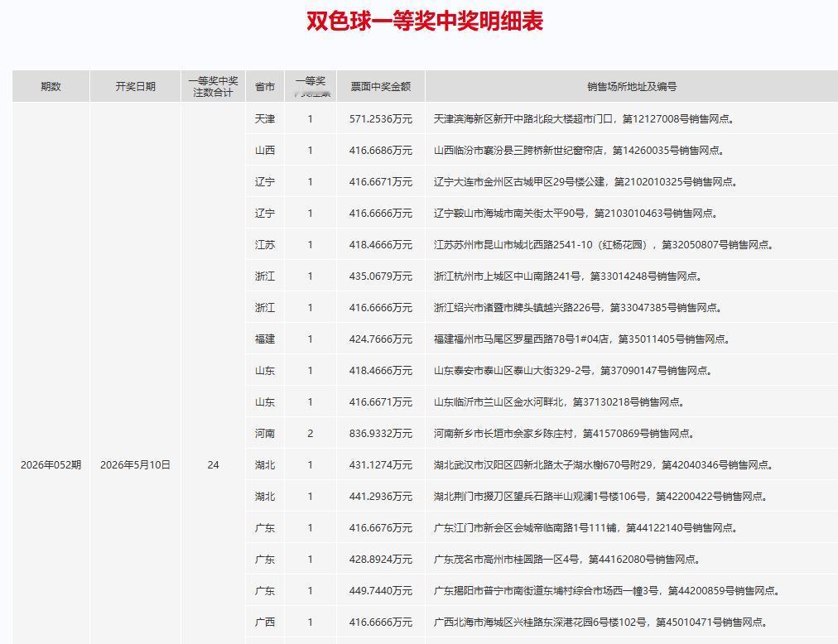838x644 pixels.
Task: Click the amount 836.9332万元
Action: (381, 434)
